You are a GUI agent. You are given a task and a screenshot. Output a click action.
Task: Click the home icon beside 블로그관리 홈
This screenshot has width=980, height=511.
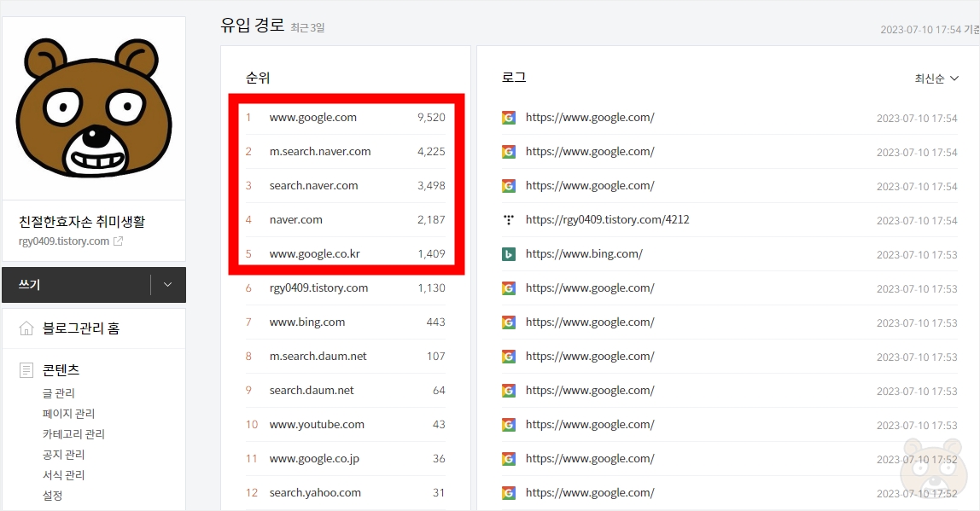26,328
